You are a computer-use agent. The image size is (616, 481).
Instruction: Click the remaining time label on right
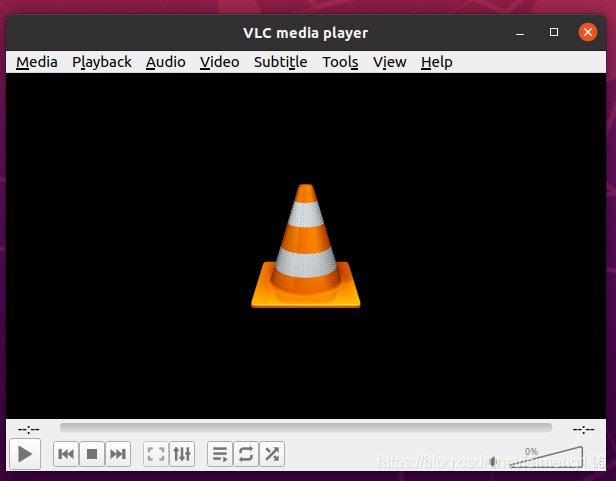[583, 429]
